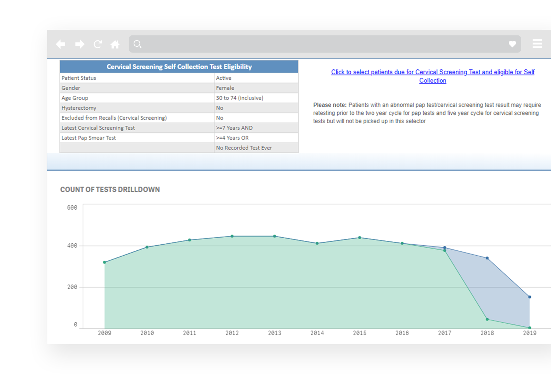Viewport: 551px width, 392px height.
Task: Click the 2012 green data point
Action: pyautogui.click(x=232, y=236)
